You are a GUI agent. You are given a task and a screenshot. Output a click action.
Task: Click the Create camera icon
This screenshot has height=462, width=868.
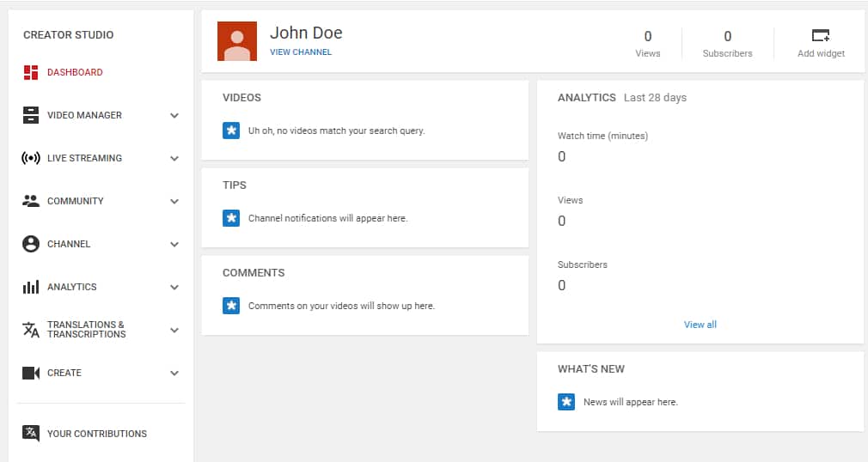click(x=30, y=373)
